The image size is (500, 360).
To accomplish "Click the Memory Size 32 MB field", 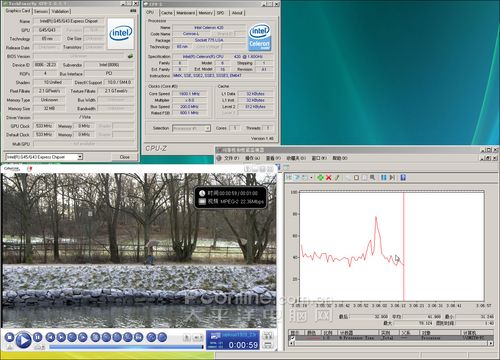I will pyautogui.click(x=49, y=108).
